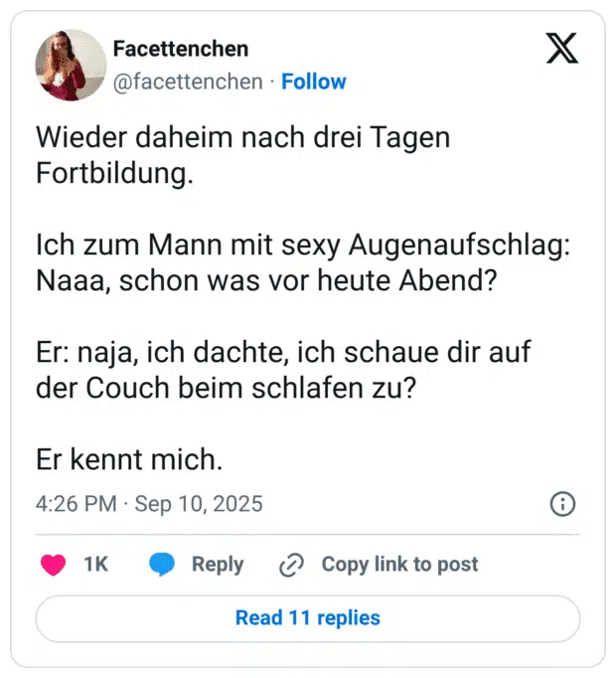Follow the Facettenchen account
The height and width of the screenshot is (678, 616).
tap(314, 82)
